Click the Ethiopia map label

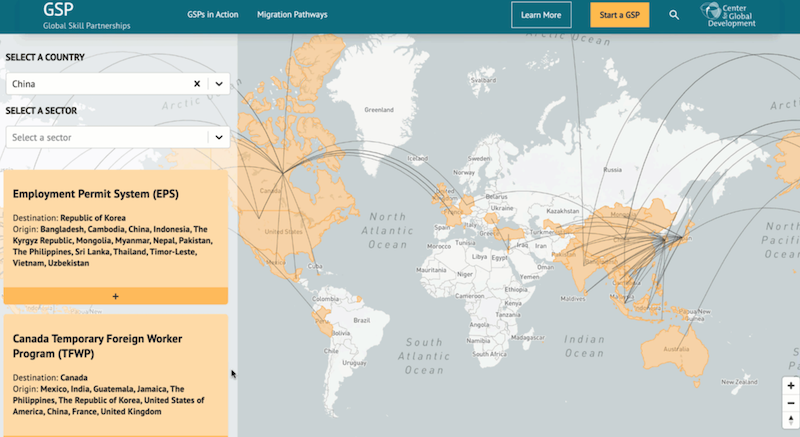(x=516, y=290)
